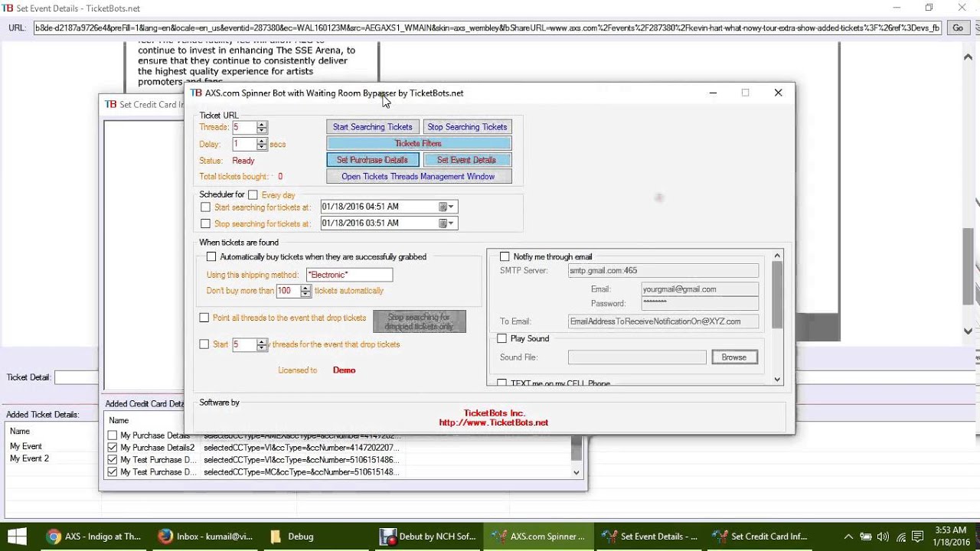980x551 pixels.
Task: Open calendar picker for stop searching time
Action: click(x=446, y=223)
